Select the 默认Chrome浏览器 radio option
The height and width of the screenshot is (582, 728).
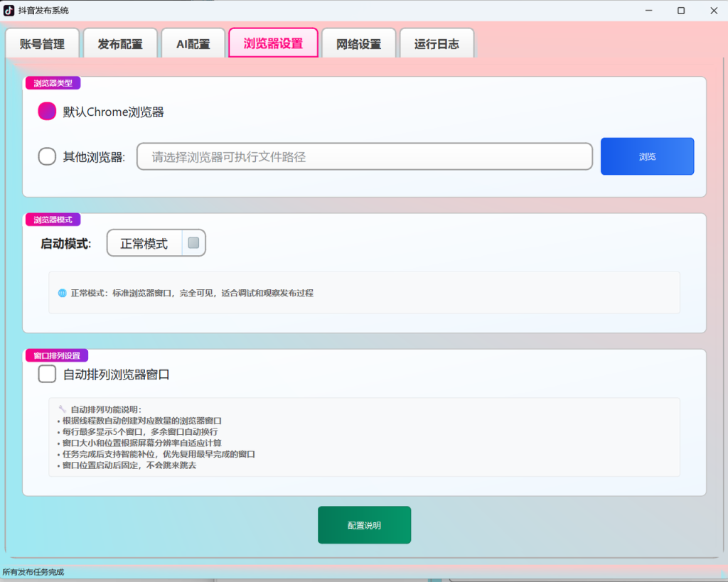[47, 112]
